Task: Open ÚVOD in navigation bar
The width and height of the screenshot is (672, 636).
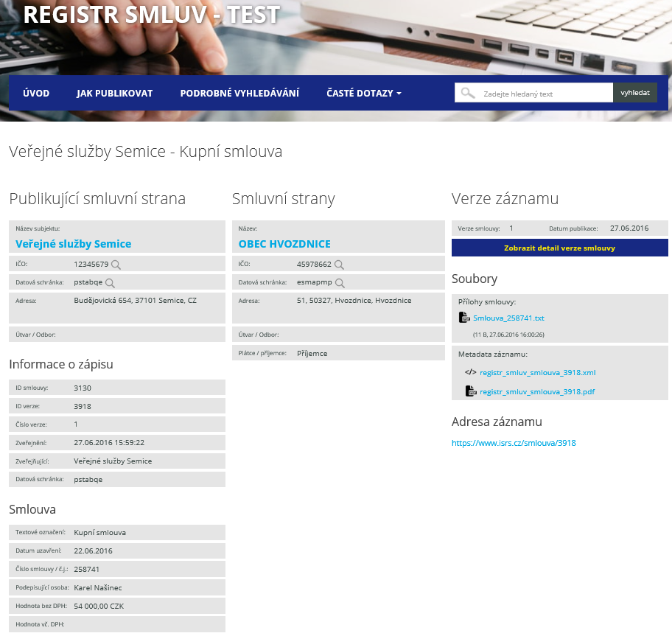Action: click(36, 93)
